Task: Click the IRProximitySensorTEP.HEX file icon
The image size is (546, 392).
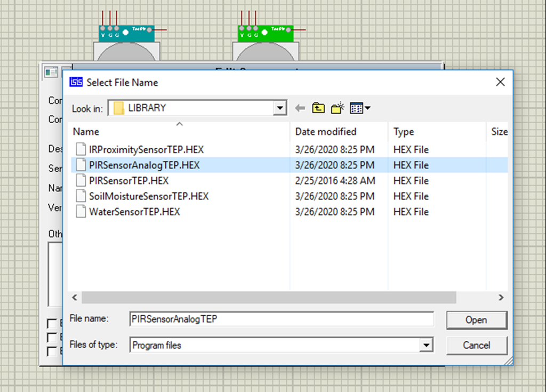Action: coord(80,149)
